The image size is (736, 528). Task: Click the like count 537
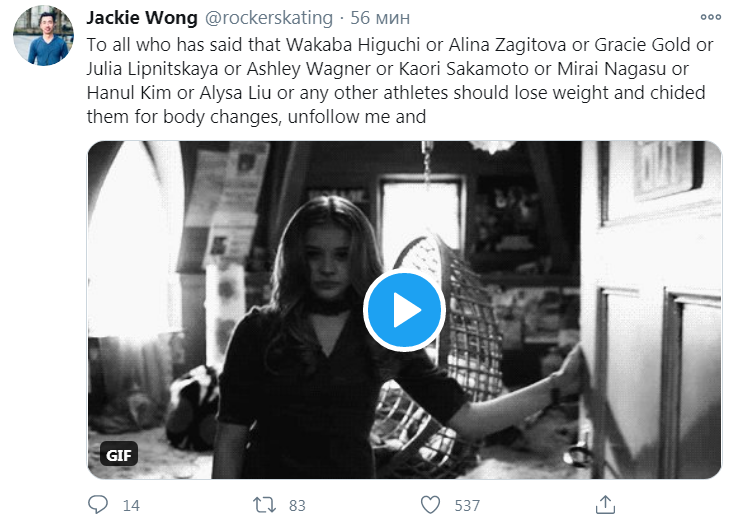[468, 506]
